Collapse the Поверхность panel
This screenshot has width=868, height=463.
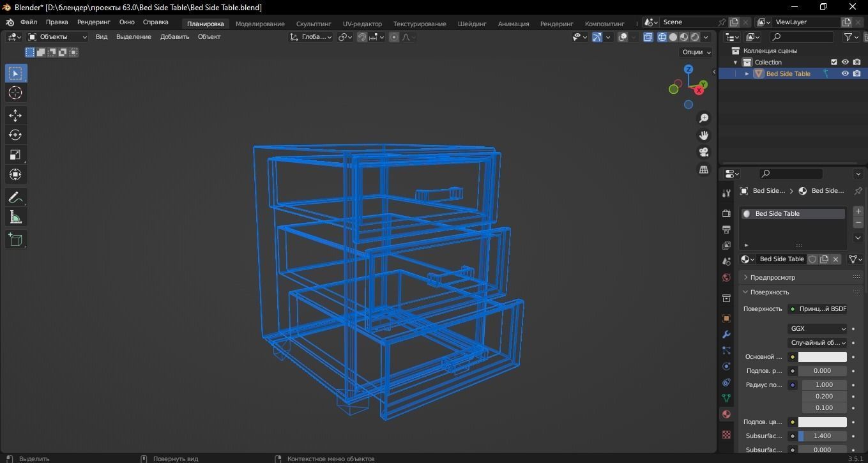(x=801, y=292)
